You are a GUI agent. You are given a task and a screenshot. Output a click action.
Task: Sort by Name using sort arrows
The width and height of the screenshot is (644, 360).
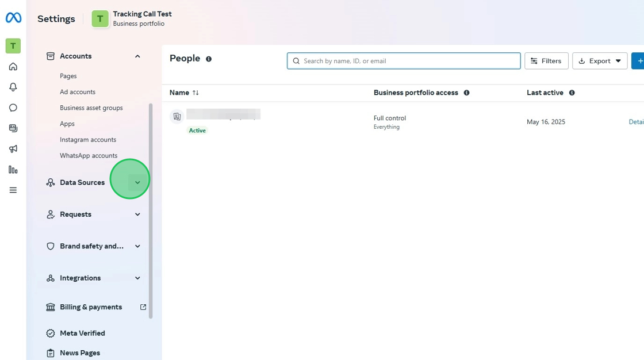(x=195, y=93)
